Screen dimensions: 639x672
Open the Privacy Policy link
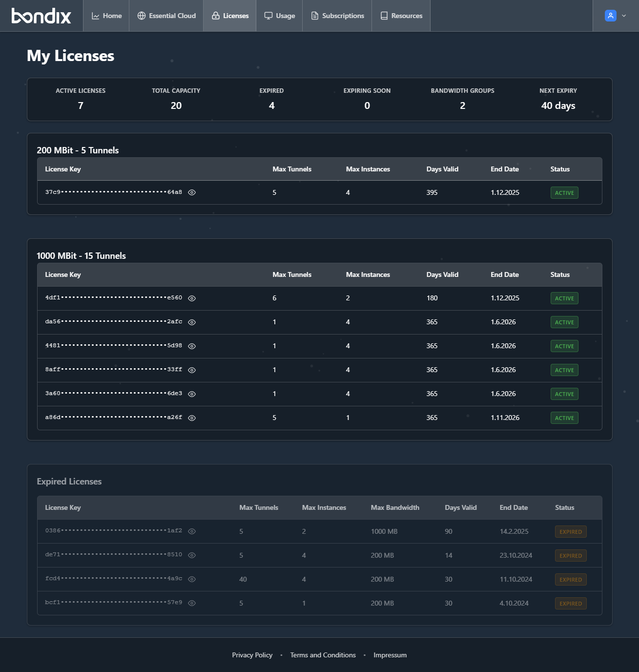[252, 655]
